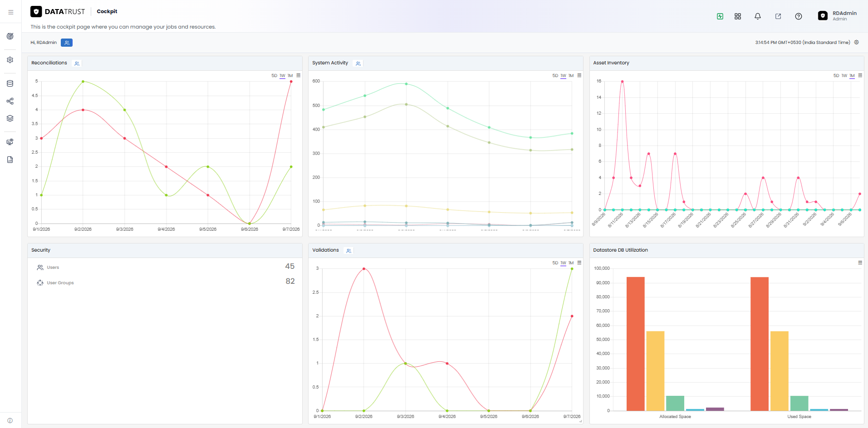Viewport: 868px width, 428px height.
Task: Open the notifications bell
Action: click(758, 16)
